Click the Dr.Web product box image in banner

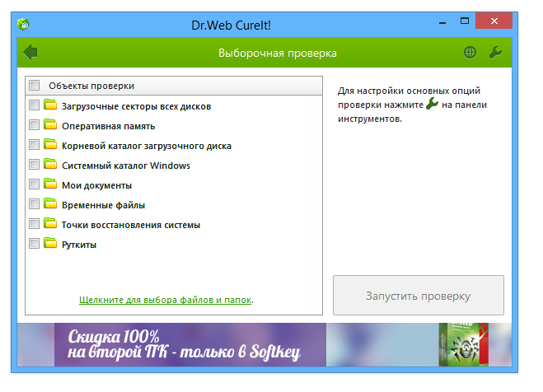463,344
